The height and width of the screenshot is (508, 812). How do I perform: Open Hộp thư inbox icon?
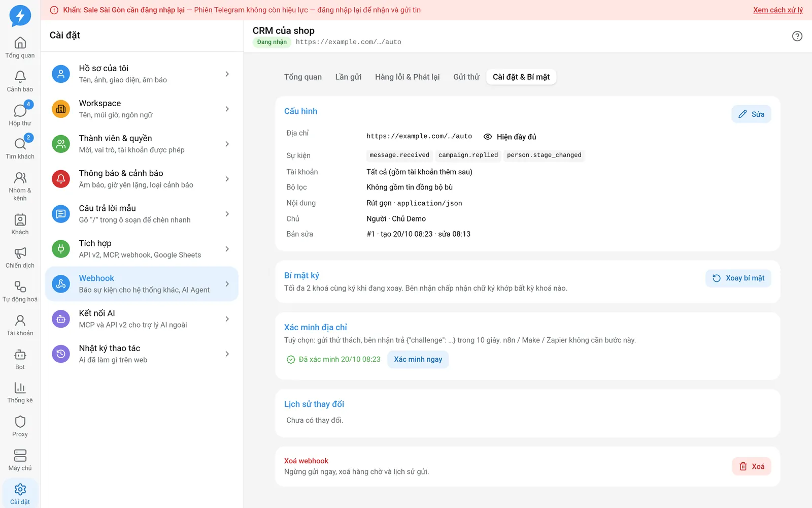click(20, 115)
